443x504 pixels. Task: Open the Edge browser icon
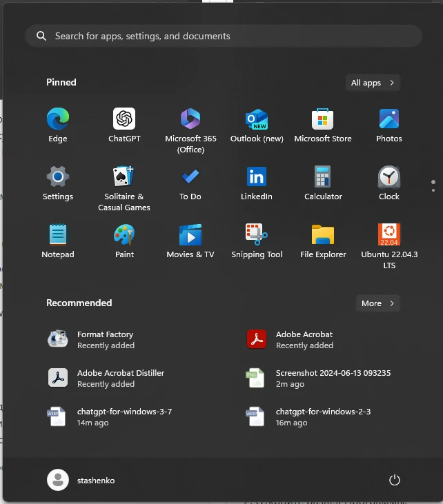pos(58,120)
